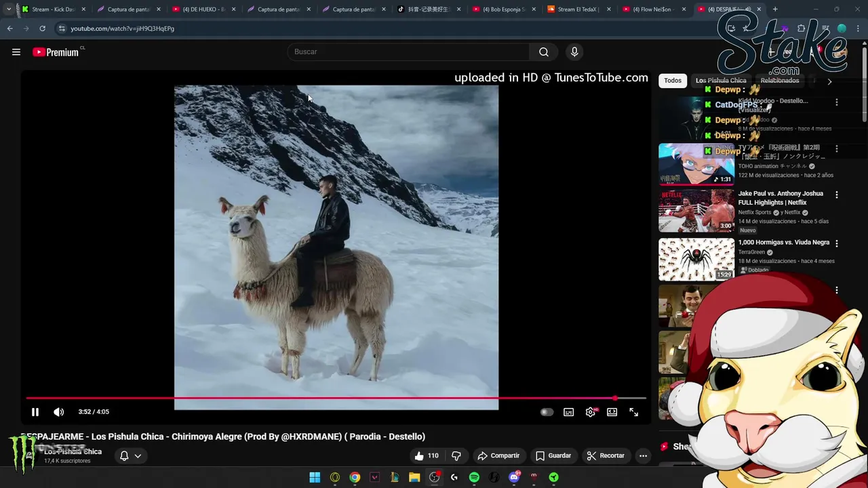
Task: Toggle the autoplay switch in the player
Action: click(x=547, y=412)
